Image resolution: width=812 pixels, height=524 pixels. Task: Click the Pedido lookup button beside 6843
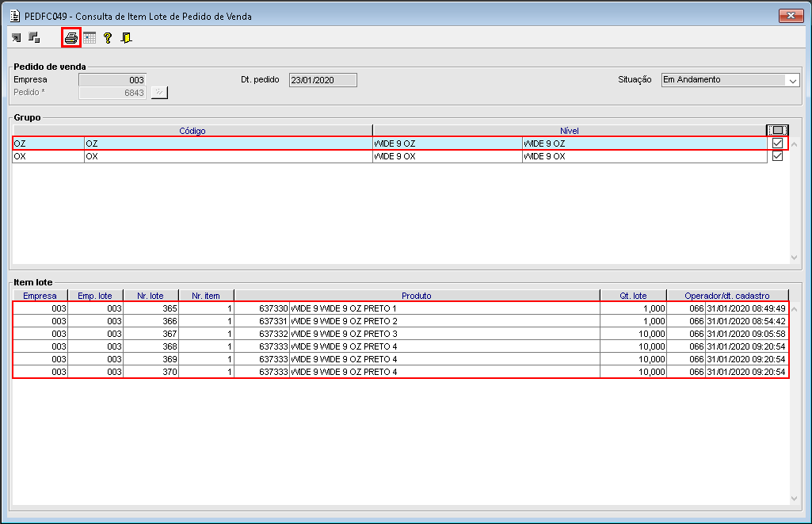point(159,93)
